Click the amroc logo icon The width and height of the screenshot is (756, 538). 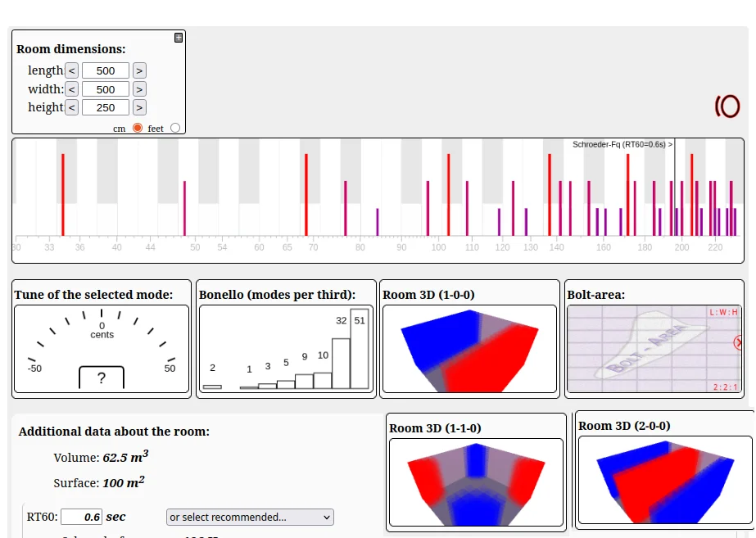click(727, 106)
